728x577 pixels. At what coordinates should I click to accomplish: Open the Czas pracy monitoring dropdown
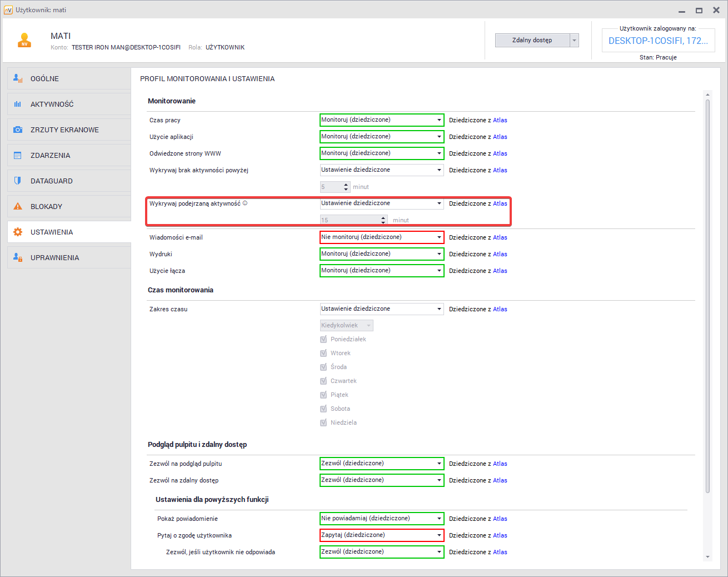(x=382, y=120)
